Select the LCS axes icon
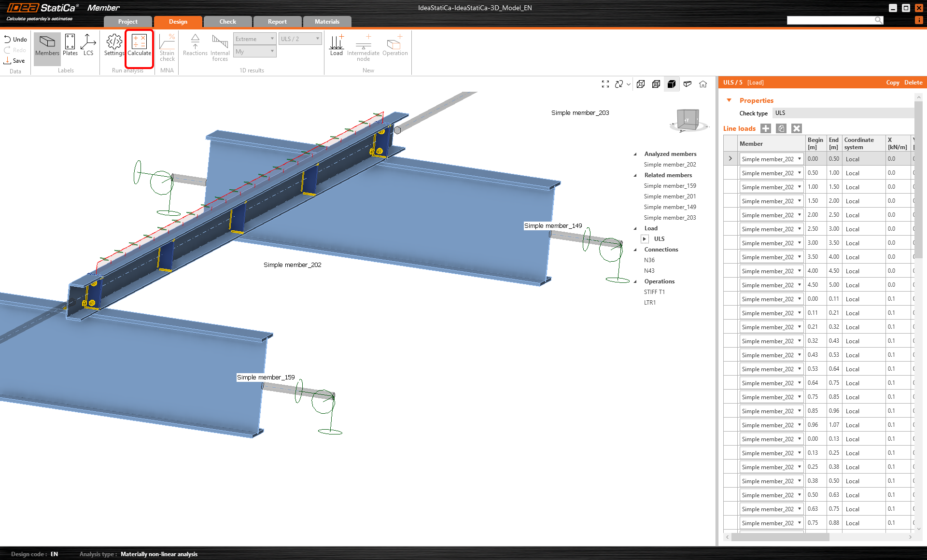927x560 pixels. [88, 45]
